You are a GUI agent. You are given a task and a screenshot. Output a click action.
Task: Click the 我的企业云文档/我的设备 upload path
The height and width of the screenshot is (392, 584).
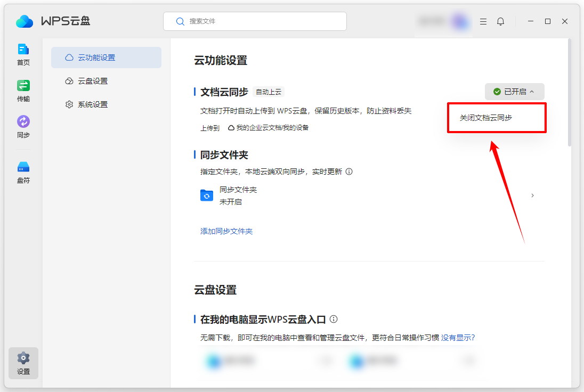click(272, 128)
